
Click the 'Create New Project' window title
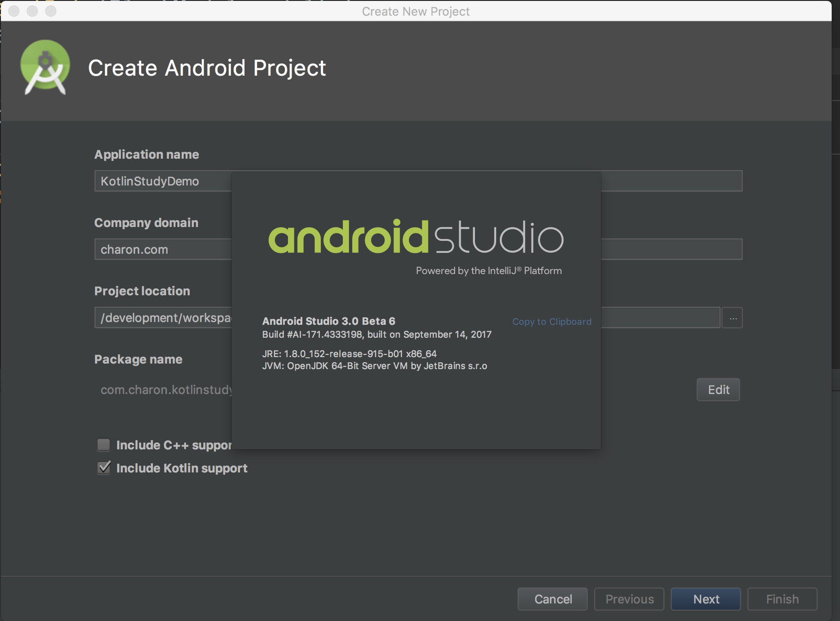[415, 11]
